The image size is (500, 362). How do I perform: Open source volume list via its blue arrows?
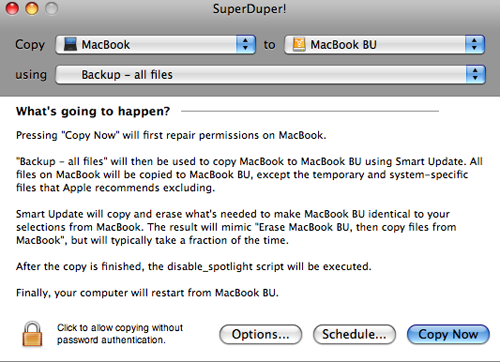[x=246, y=44]
